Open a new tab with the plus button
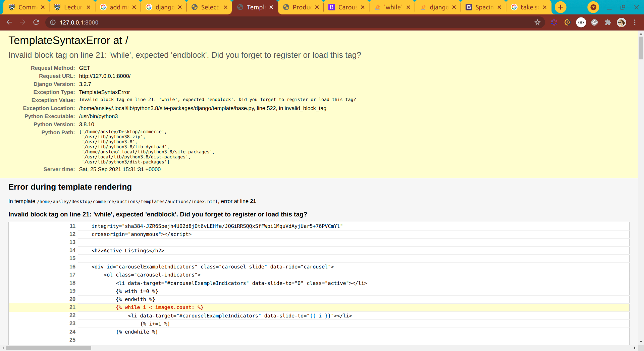This screenshot has height=351, width=644. pyautogui.click(x=560, y=7)
